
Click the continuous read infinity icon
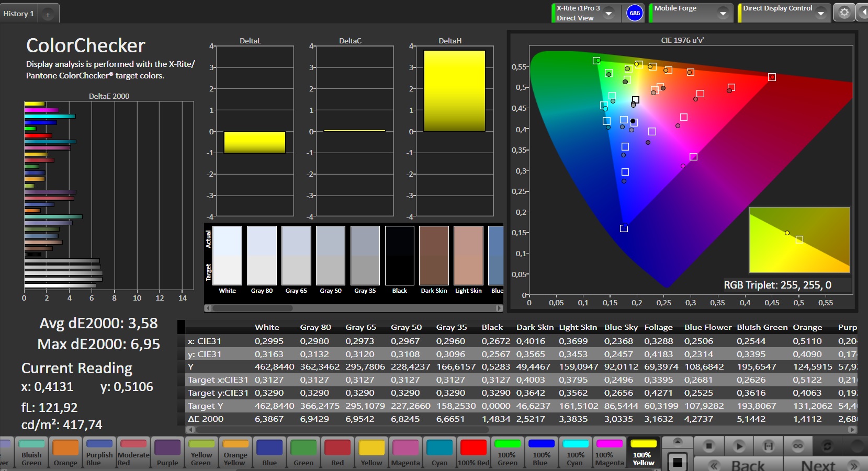click(x=797, y=446)
